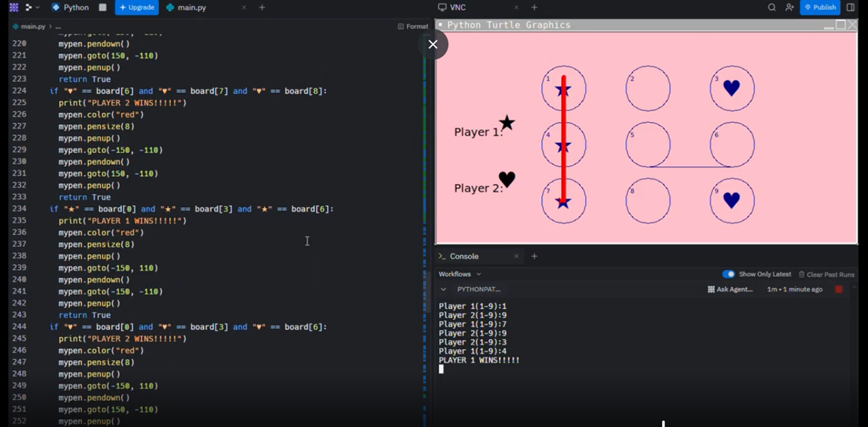Add a new tab beside the Console tab

click(x=534, y=256)
